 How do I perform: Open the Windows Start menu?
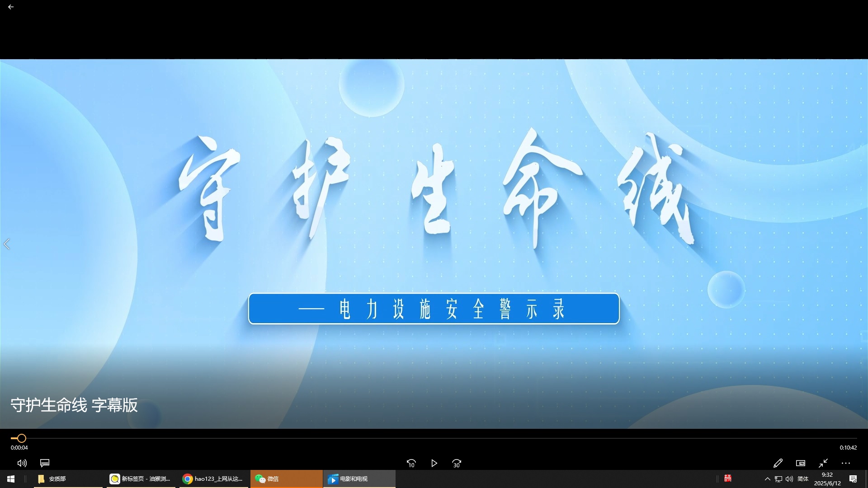[11, 479]
